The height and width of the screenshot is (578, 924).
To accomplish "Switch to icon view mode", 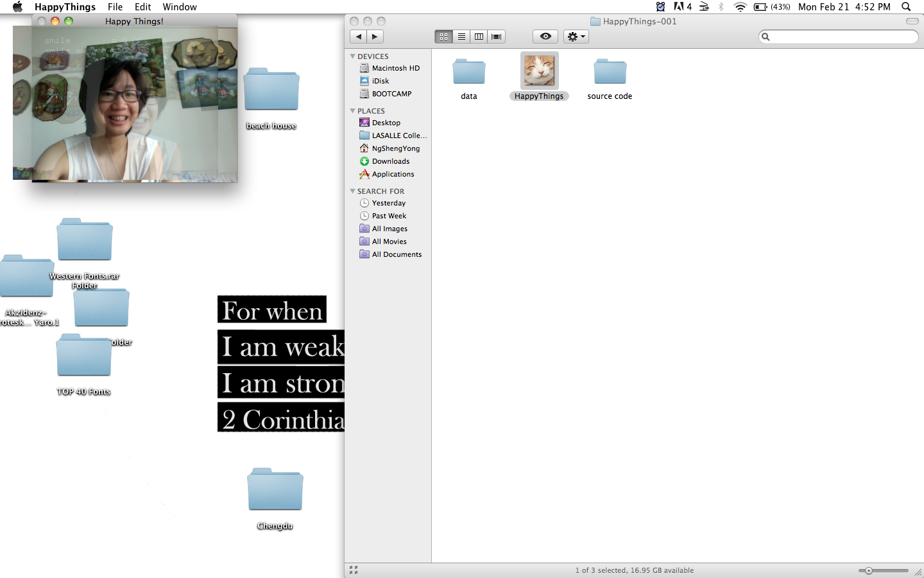I will point(443,37).
